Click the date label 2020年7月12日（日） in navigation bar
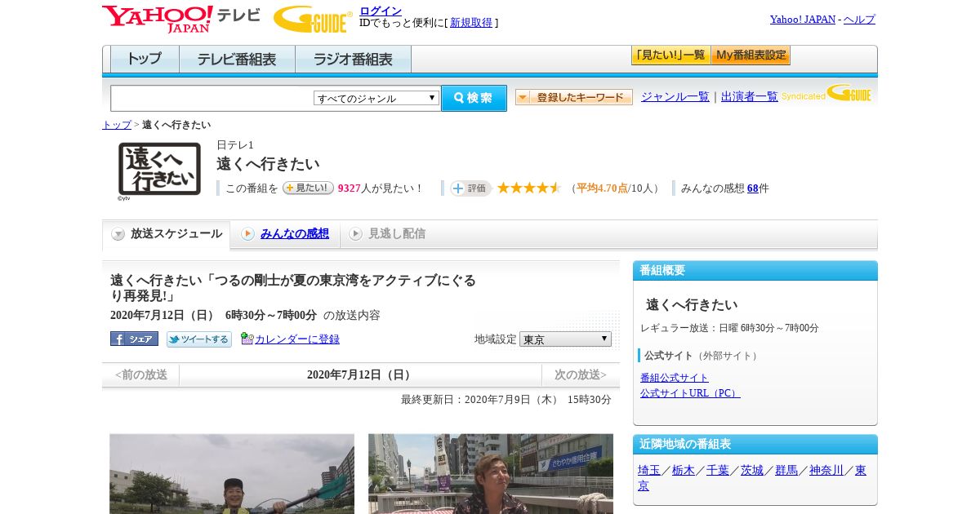The width and height of the screenshot is (980, 514). (x=360, y=375)
